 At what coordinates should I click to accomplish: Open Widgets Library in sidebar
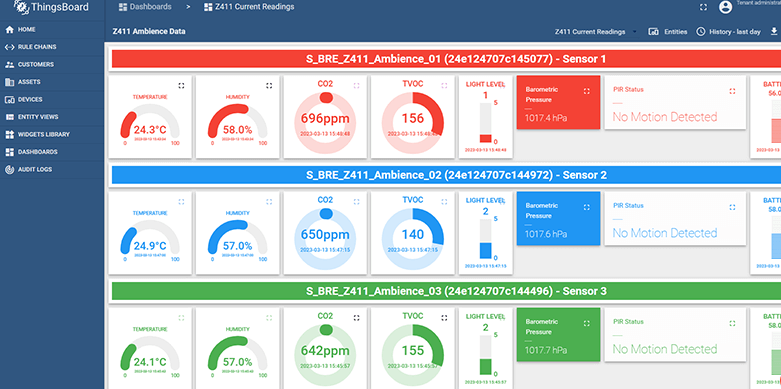(52, 134)
